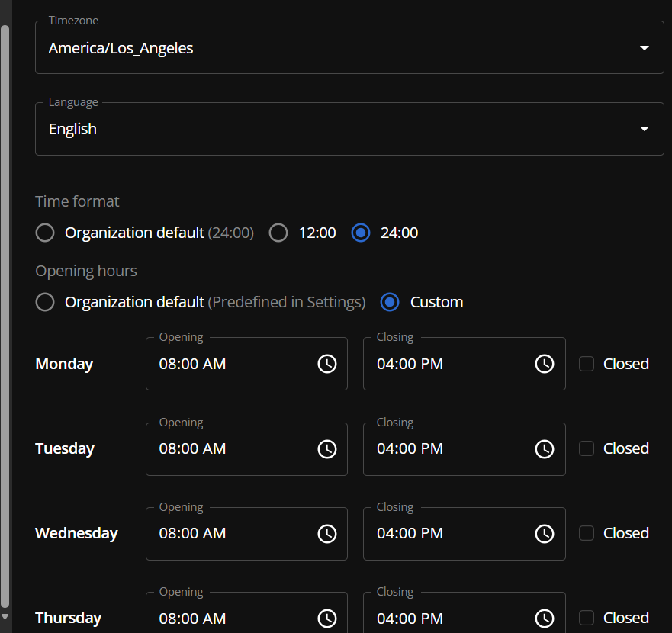
Task: Select the 24:00 time format radio
Action: pyautogui.click(x=361, y=233)
